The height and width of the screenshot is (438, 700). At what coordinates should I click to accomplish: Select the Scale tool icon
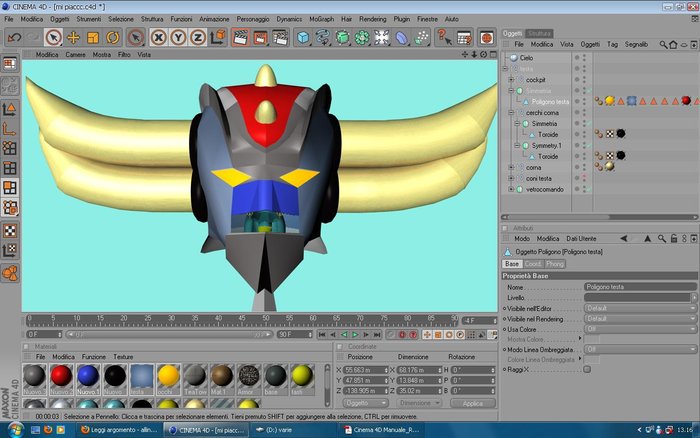[93, 38]
